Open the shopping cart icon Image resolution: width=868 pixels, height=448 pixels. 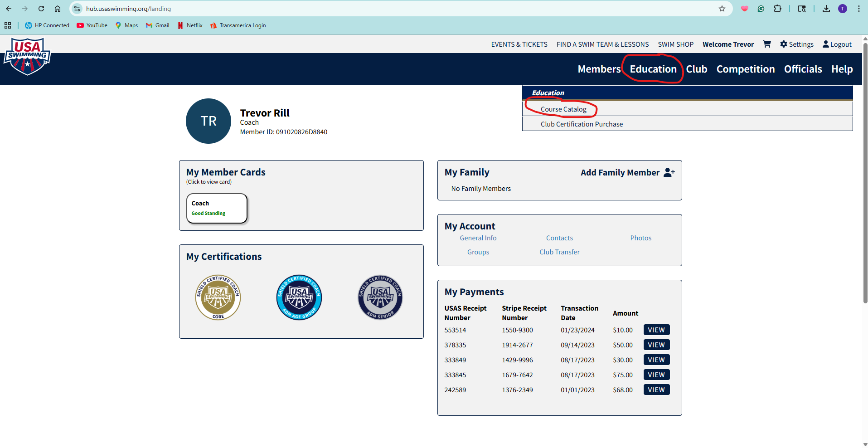(767, 44)
